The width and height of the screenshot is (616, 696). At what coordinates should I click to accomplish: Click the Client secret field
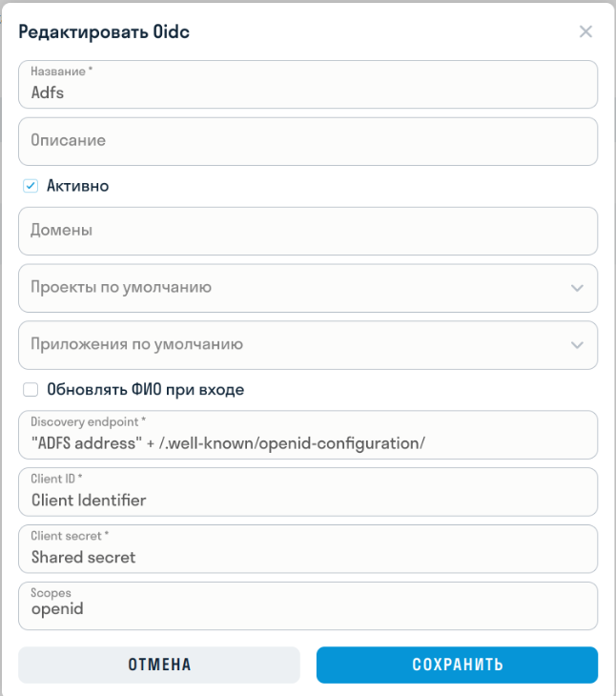pos(307,557)
